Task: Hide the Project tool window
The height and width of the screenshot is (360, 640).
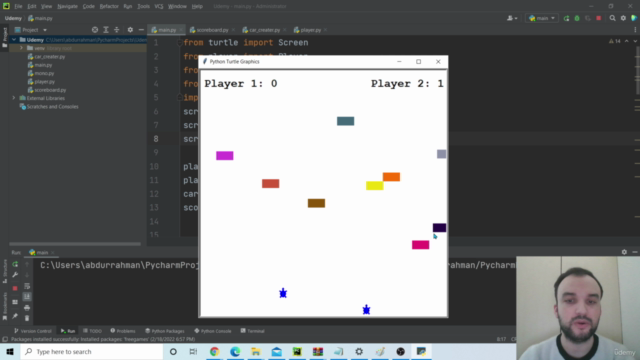Action: click(x=141, y=30)
